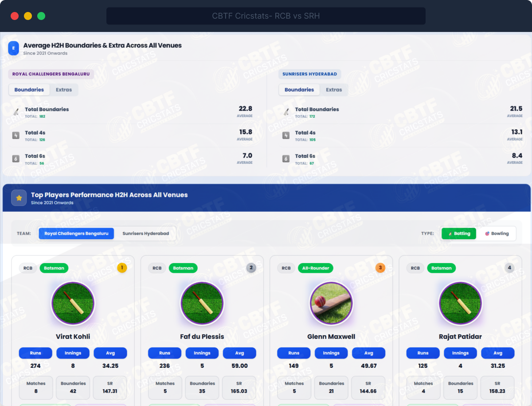Open the Extras tab for RCB

[64, 90]
